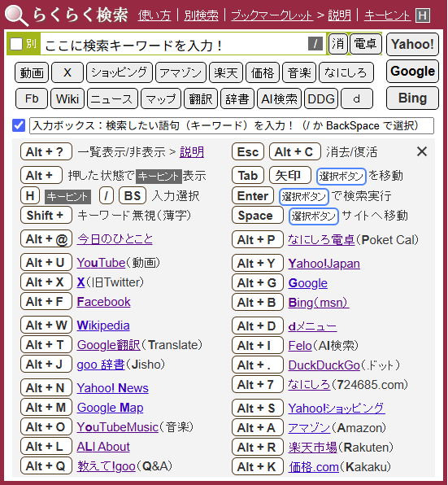
Task: Click the magnifying glass logo icon
Action: coord(16,15)
